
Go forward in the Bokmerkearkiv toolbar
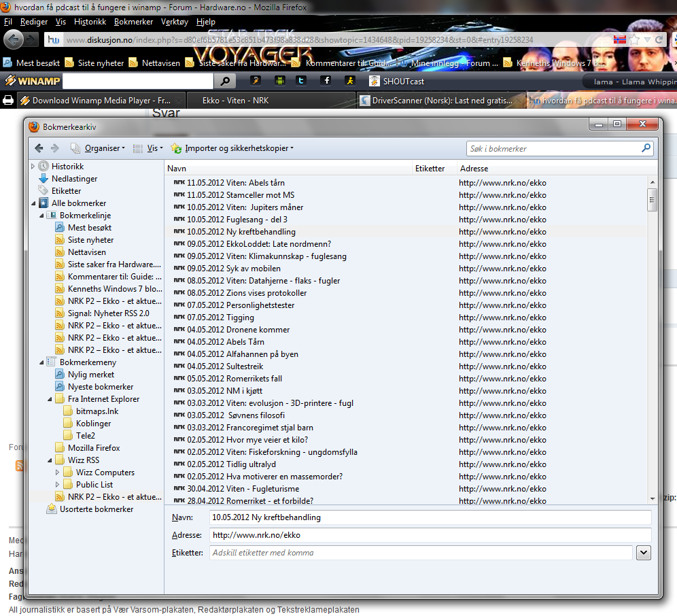(55, 148)
